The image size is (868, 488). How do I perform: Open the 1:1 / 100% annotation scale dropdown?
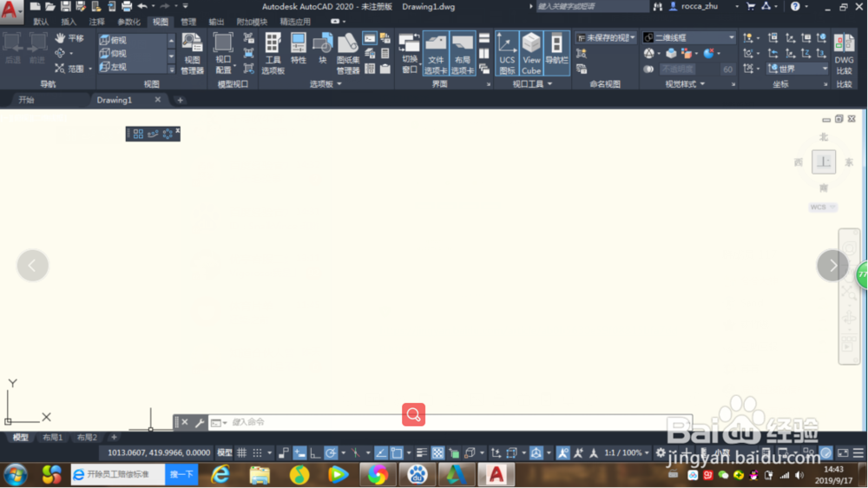click(627, 453)
